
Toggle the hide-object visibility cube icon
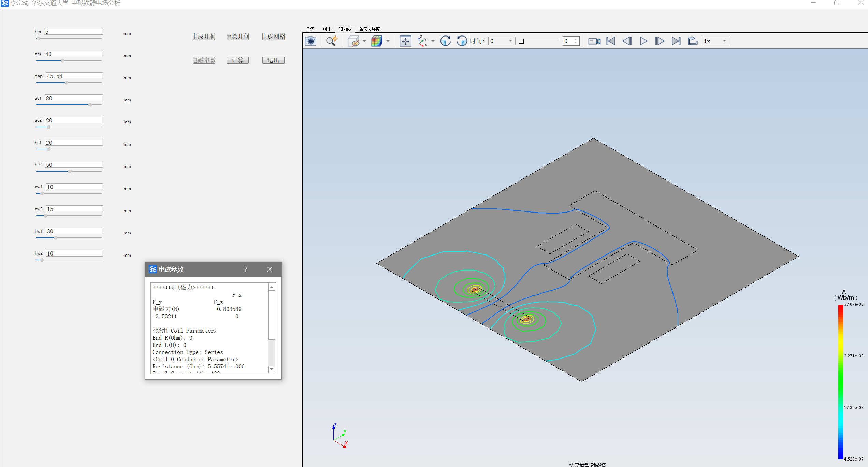(354, 41)
